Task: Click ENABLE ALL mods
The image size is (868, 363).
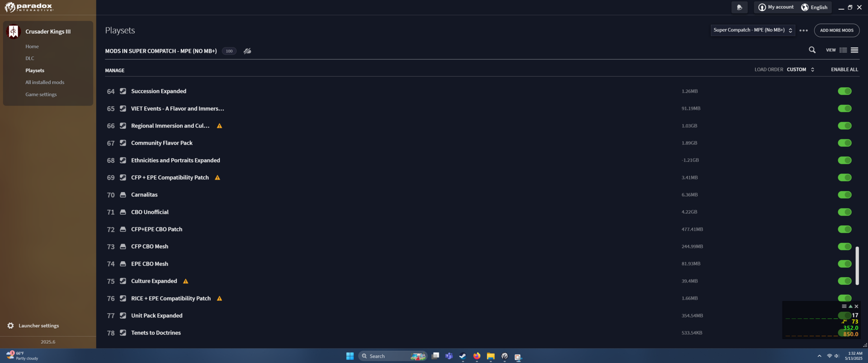Action: (x=844, y=70)
